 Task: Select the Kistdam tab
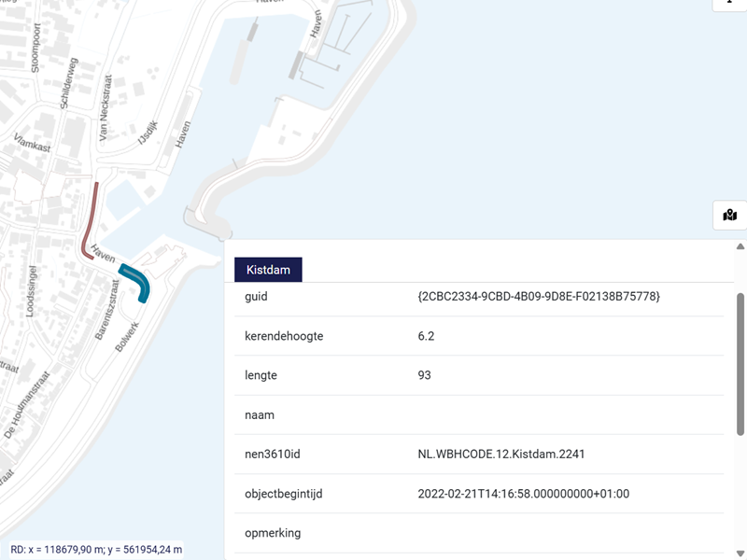268,270
